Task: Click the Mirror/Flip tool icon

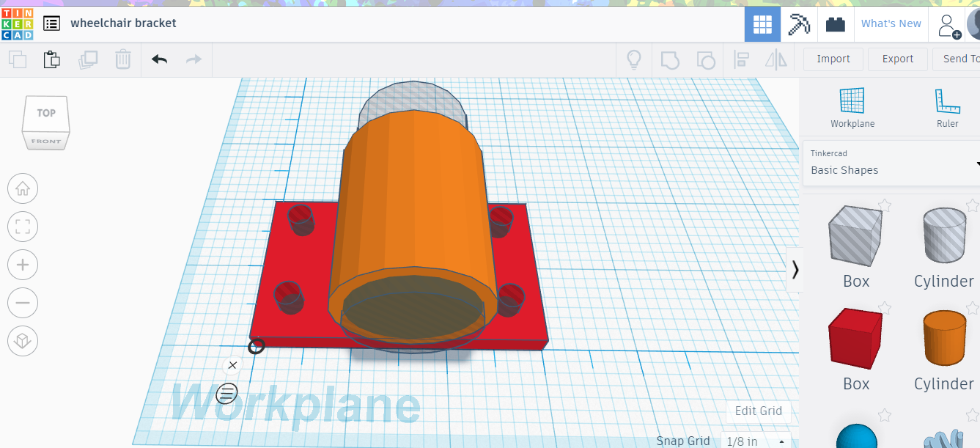Action: coord(775,59)
